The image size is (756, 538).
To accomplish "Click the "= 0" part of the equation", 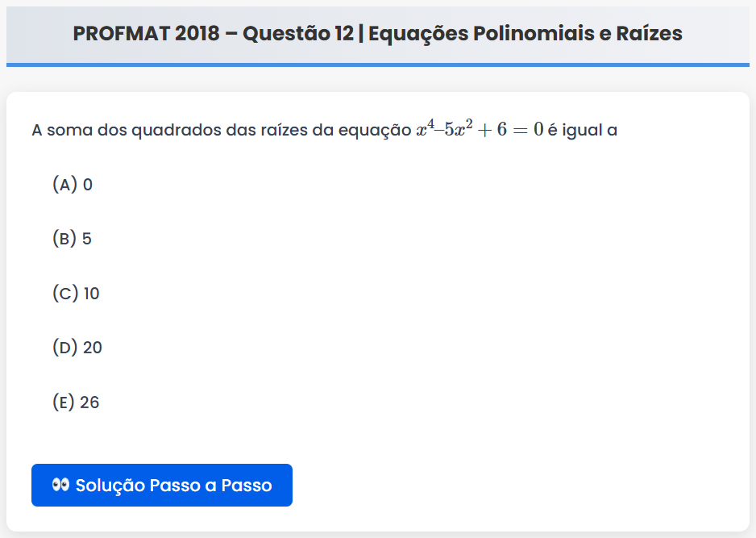I will [528, 130].
